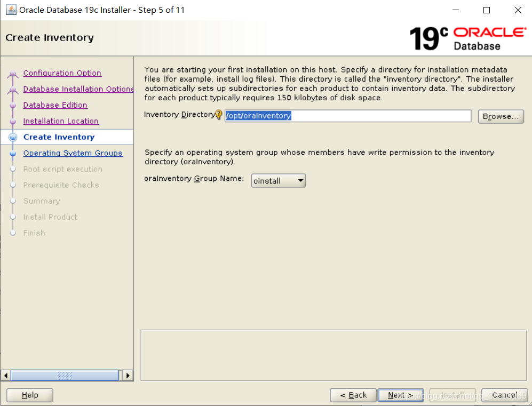
Task: Click the Summary step label
Action: click(x=42, y=201)
